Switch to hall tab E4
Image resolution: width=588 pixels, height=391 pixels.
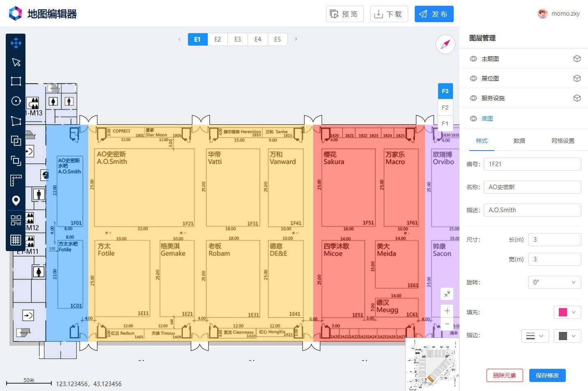click(258, 39)
